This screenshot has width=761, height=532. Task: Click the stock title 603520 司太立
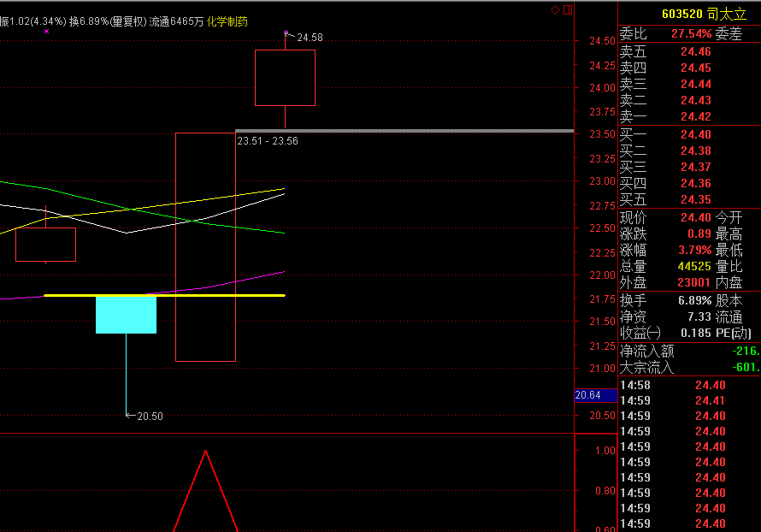coord(704,14)
